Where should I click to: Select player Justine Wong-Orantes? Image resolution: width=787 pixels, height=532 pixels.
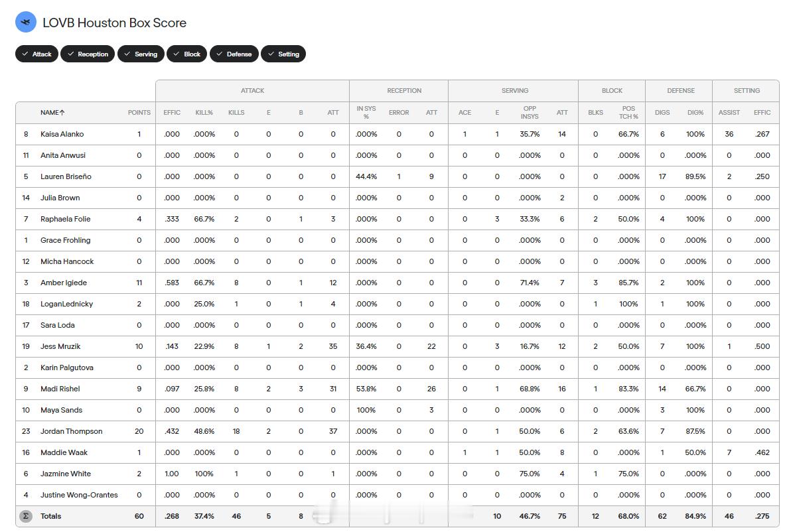79,495
